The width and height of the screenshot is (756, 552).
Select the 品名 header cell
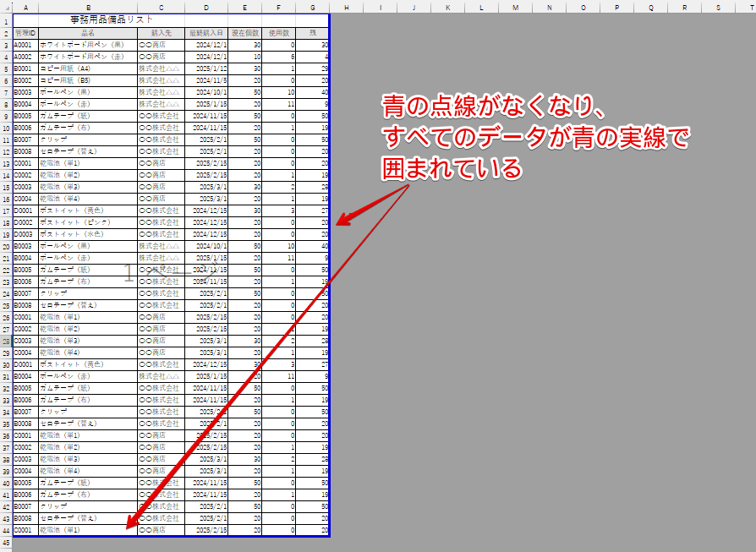click(89, 32)
